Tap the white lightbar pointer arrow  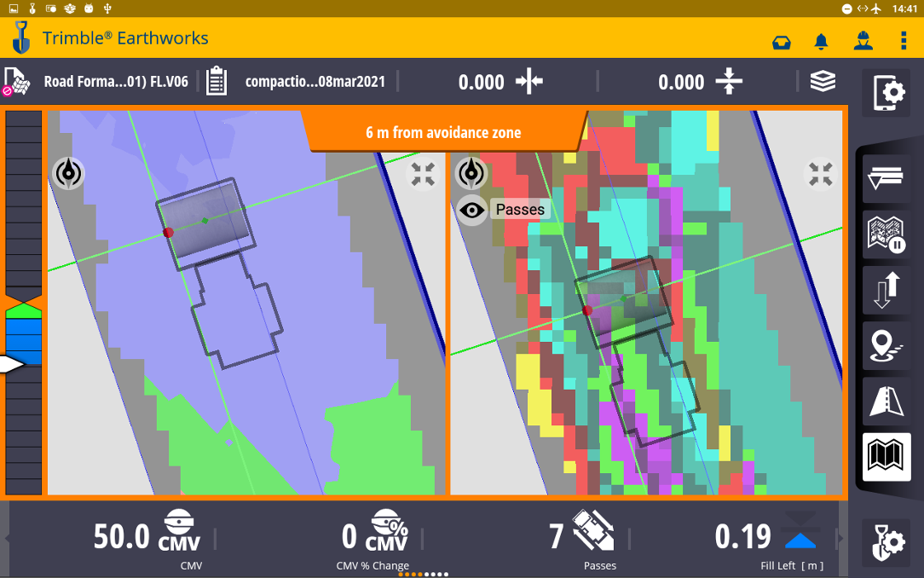[x=12, y=365]
